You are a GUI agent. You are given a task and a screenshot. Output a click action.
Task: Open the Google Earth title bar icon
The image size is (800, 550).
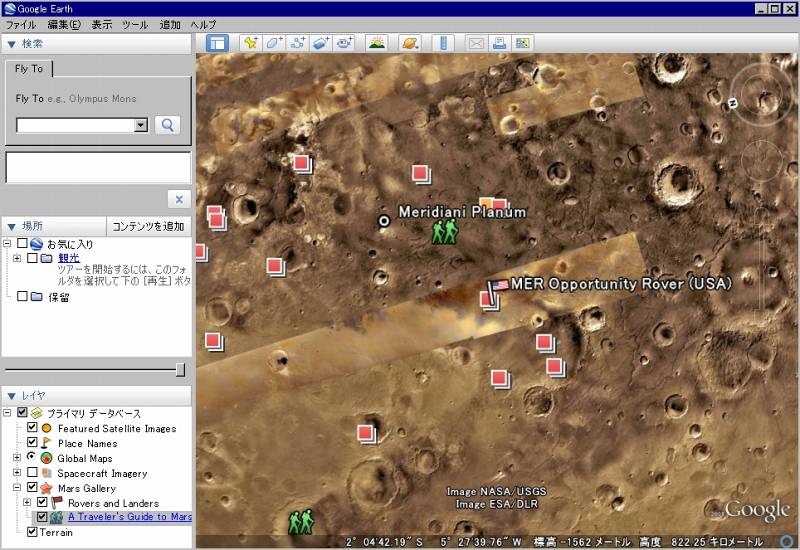9,9
